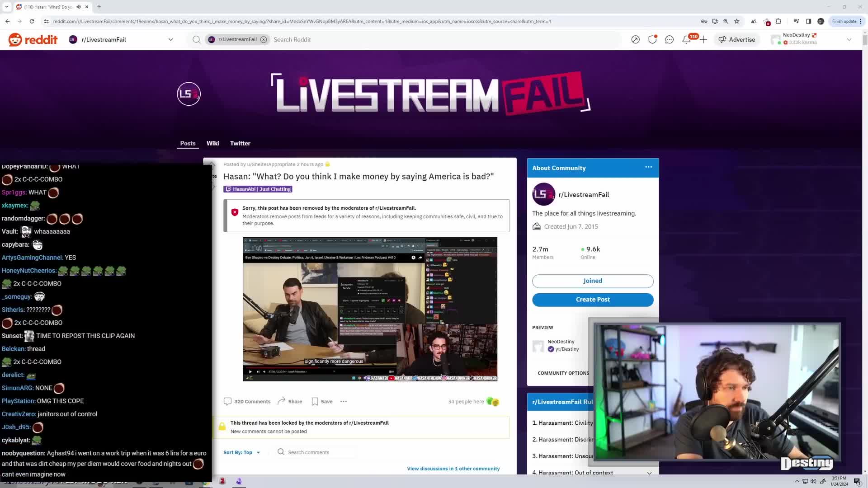Open the tab search dropdown arrow

(6, 7)
